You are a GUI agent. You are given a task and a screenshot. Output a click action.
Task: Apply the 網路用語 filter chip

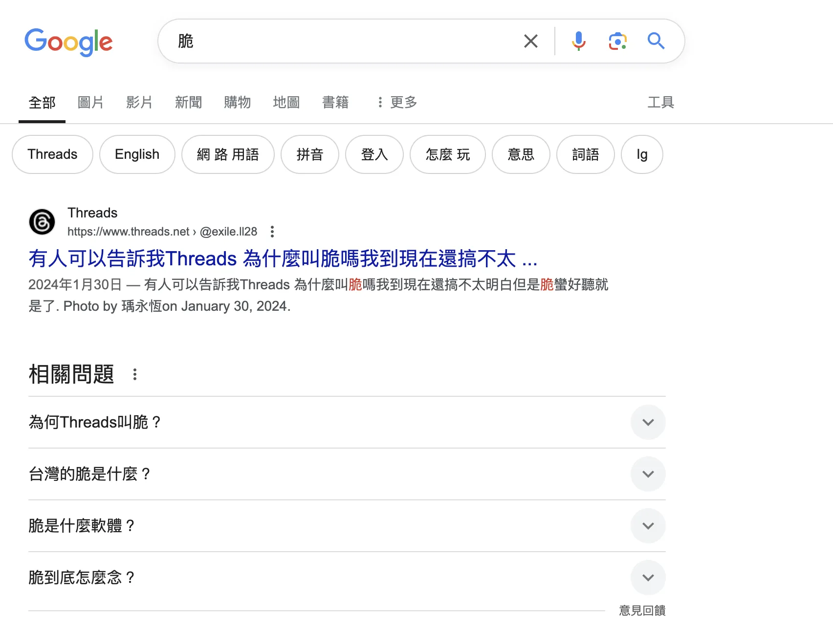click(228, 154)
